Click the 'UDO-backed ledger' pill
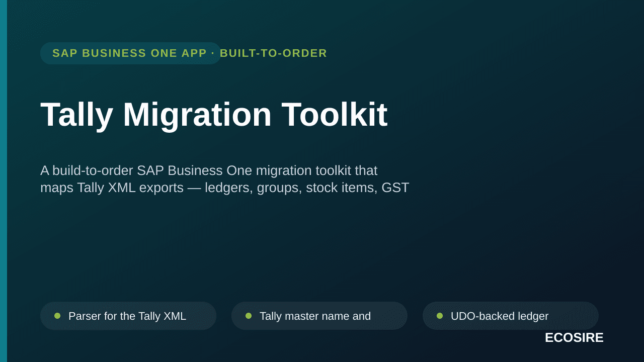 [511, 316]
